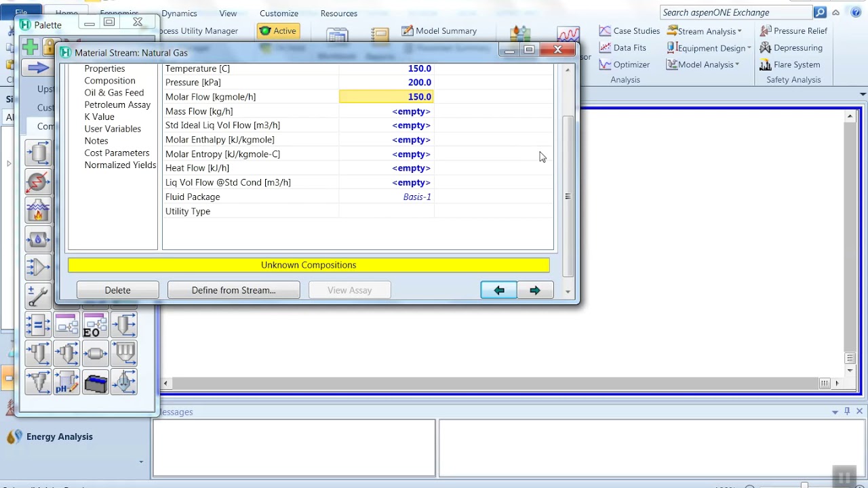Viewport: 868px width, 488px height.
Task: Open the View ribbon tab
Action: 228,13
